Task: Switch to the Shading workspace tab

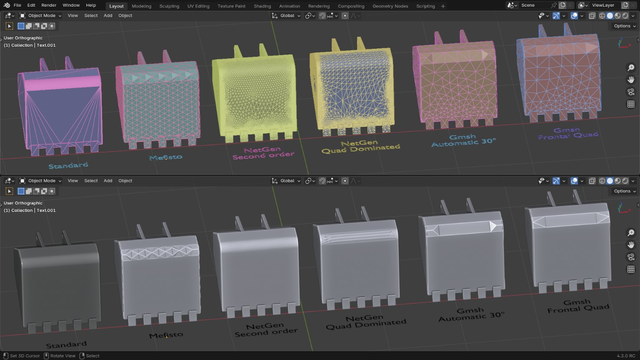Action: (262, 6)
